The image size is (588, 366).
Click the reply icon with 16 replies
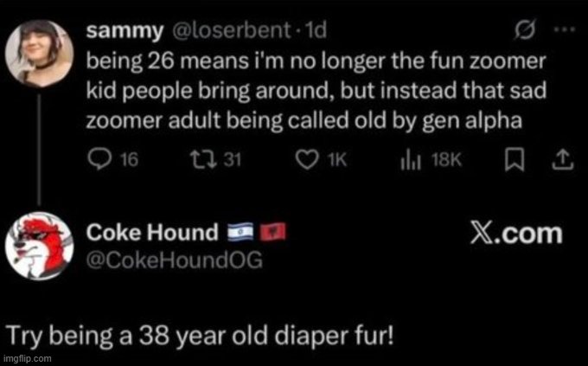[100, 161]
